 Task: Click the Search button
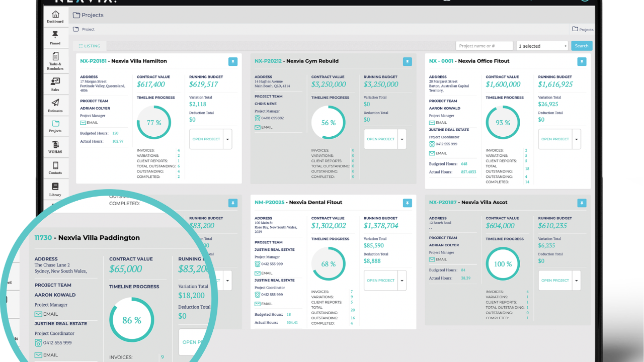[582, 46]
